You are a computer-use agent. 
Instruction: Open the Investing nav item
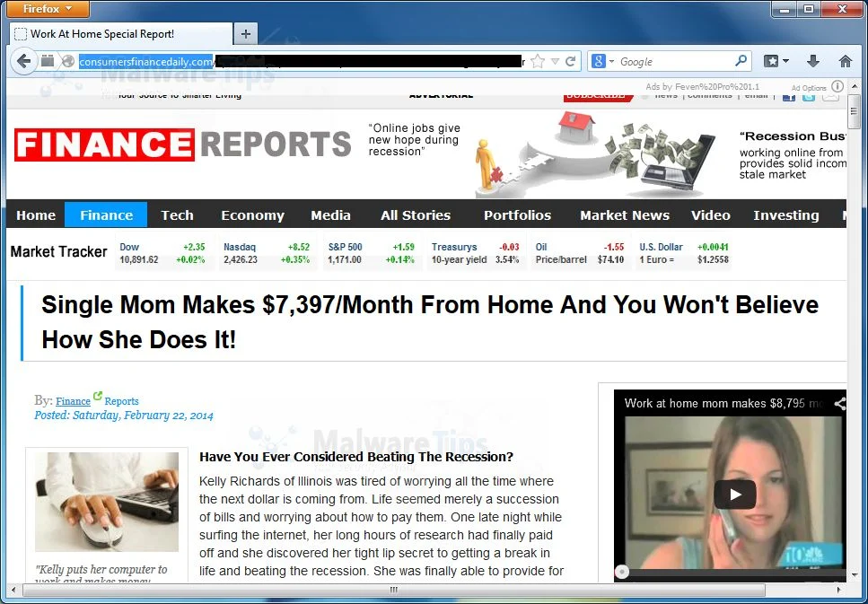785,214
